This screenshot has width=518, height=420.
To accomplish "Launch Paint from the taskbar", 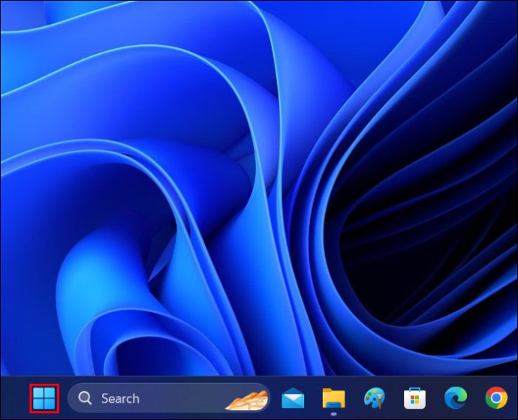I will coord(373,397).
